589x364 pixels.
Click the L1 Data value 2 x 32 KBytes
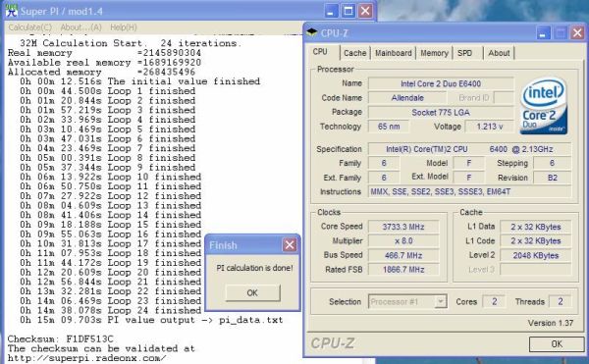(x=536, y=227)
